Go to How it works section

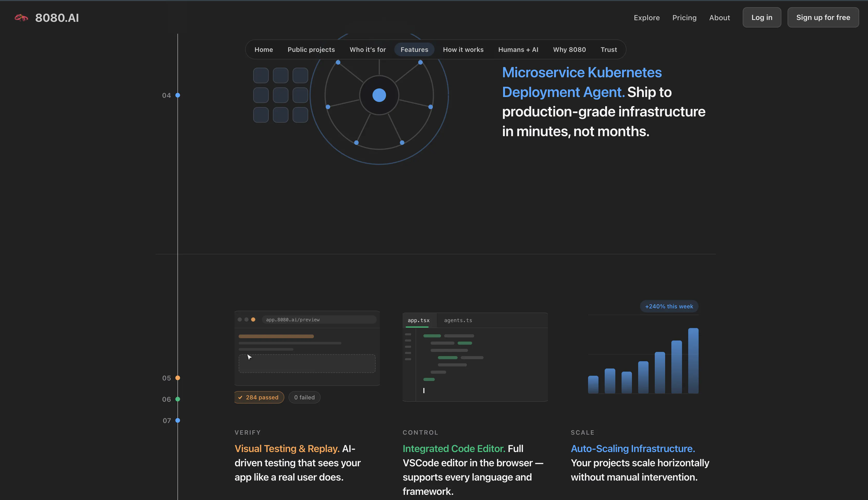(463, 50)
